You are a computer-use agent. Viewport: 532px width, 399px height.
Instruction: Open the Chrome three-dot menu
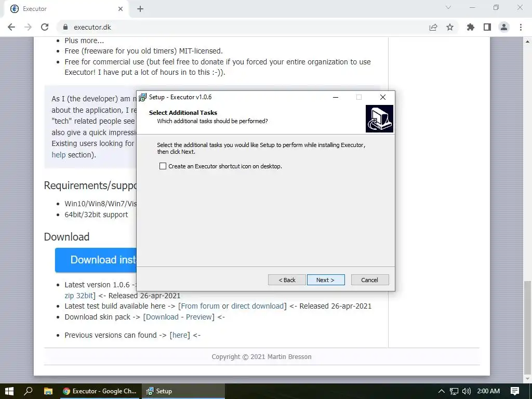pyautogui.click(x=521, y=27)
